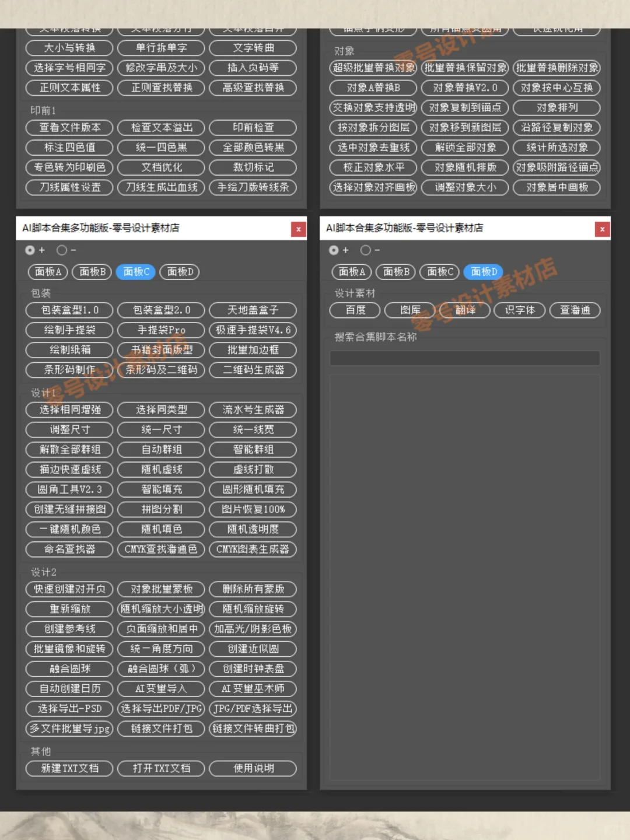The width and height of the screenshot is (630, 840).
Task: Click 随机透明度 button
Action: point(253,529)
